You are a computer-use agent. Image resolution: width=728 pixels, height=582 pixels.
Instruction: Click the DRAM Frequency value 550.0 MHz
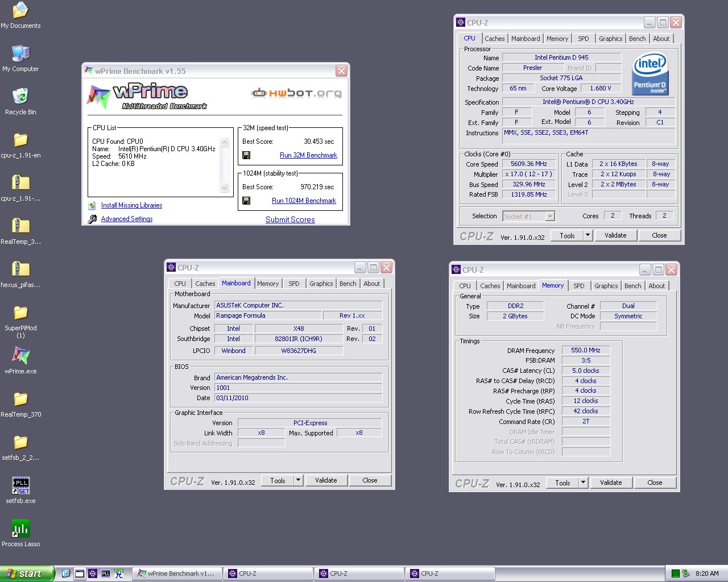point(585,350)
